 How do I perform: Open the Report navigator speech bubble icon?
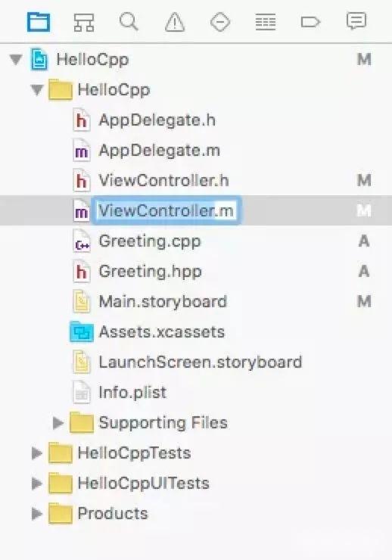pos(356,21)
